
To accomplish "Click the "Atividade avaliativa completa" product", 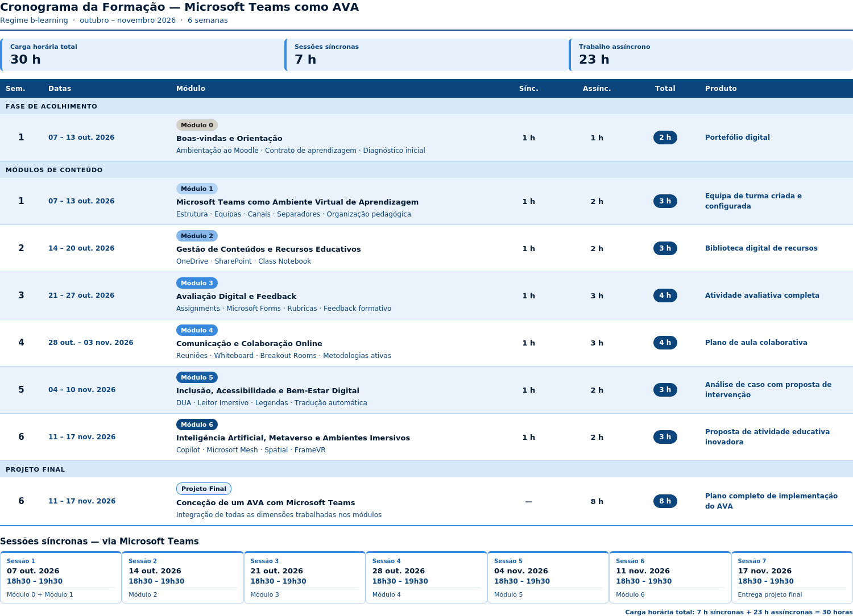I will (x=762, y=295).
